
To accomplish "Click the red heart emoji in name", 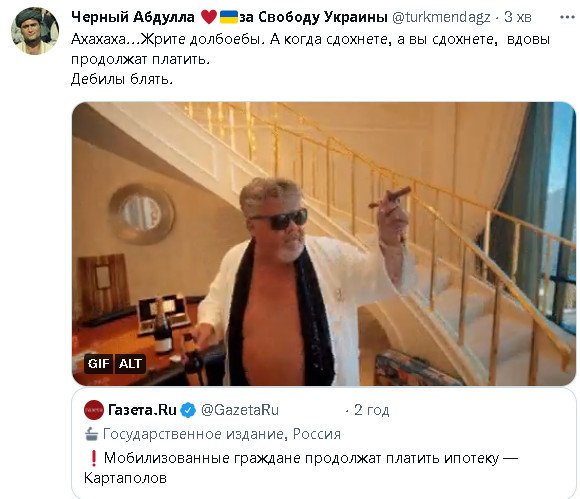I will pyautogui.click(x=209, y=17).
